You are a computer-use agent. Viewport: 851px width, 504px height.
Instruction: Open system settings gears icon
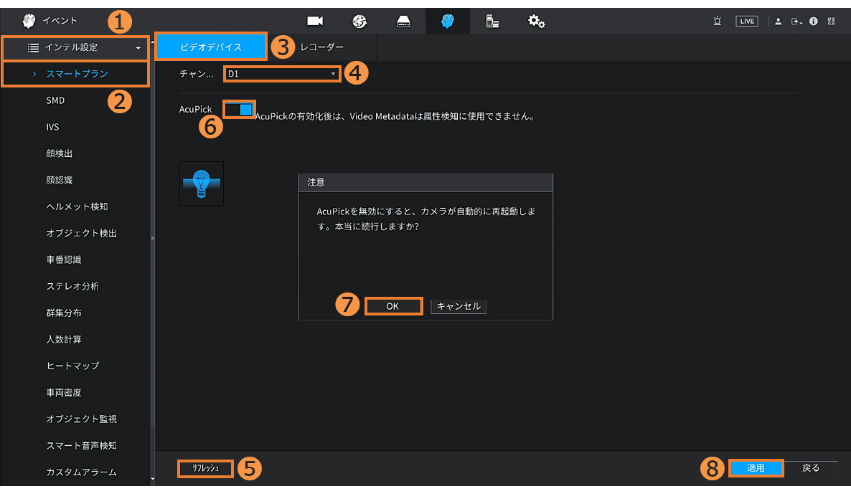(x=536, y=21)
